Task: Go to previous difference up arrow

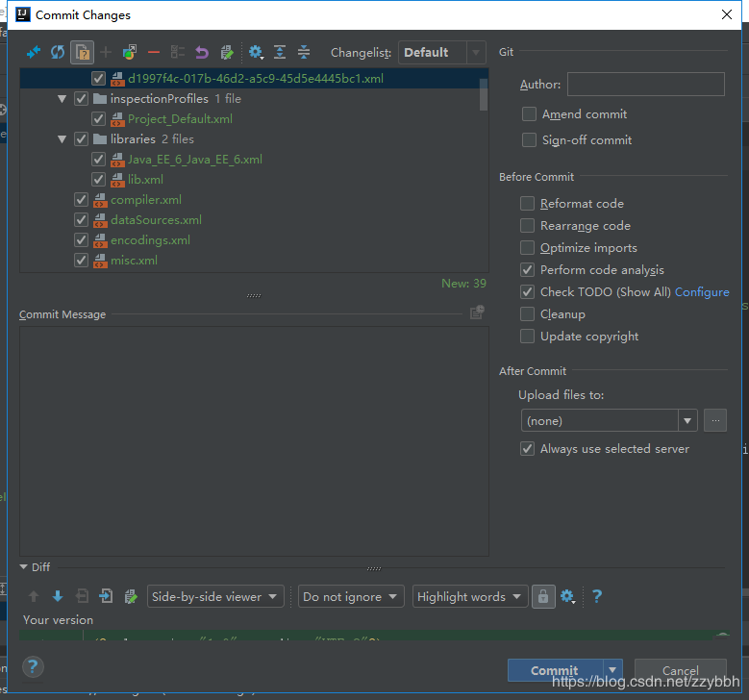Action: click(x=34, y=596)
